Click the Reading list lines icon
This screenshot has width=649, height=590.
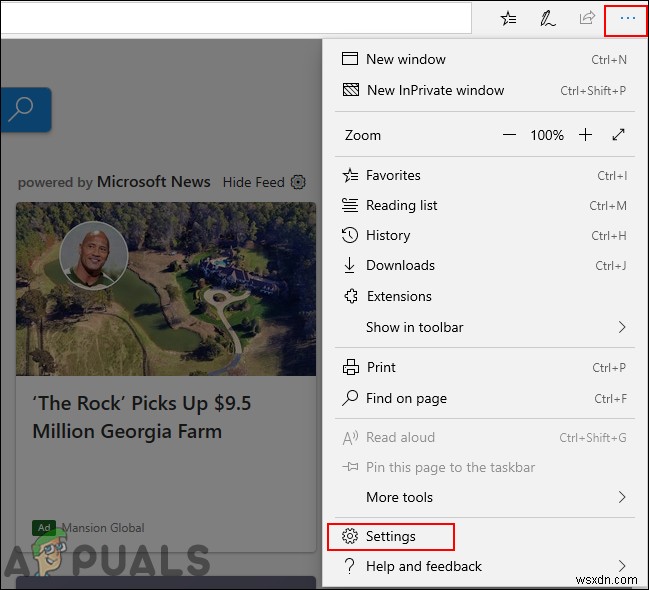click(x=350, y=205)
